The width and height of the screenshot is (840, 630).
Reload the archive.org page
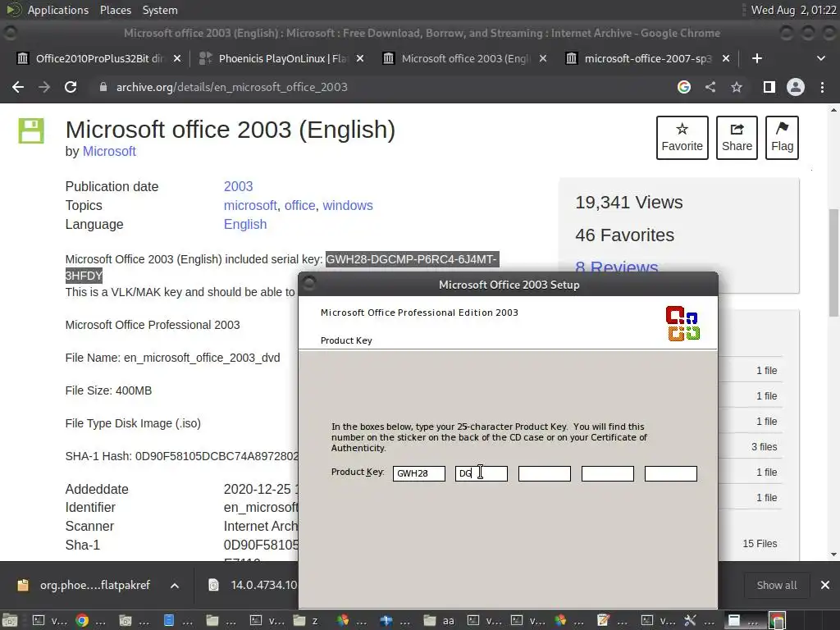(x=71, y=87)
